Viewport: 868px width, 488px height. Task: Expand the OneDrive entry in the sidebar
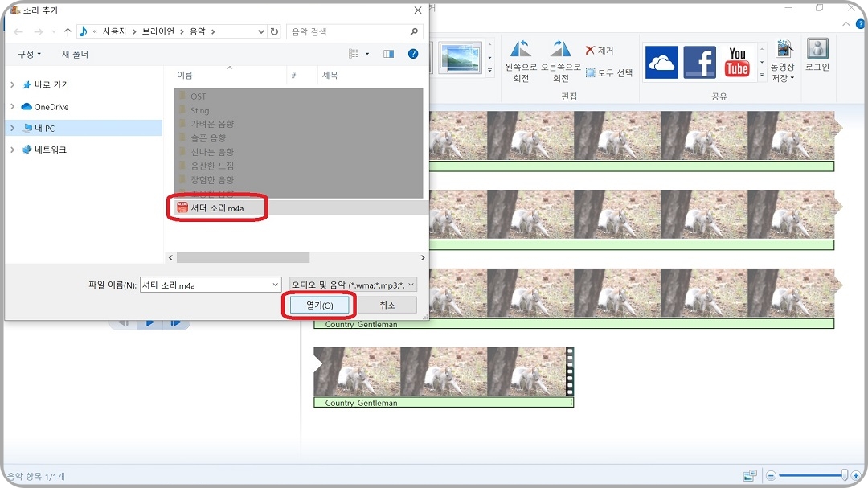[13, 106]
